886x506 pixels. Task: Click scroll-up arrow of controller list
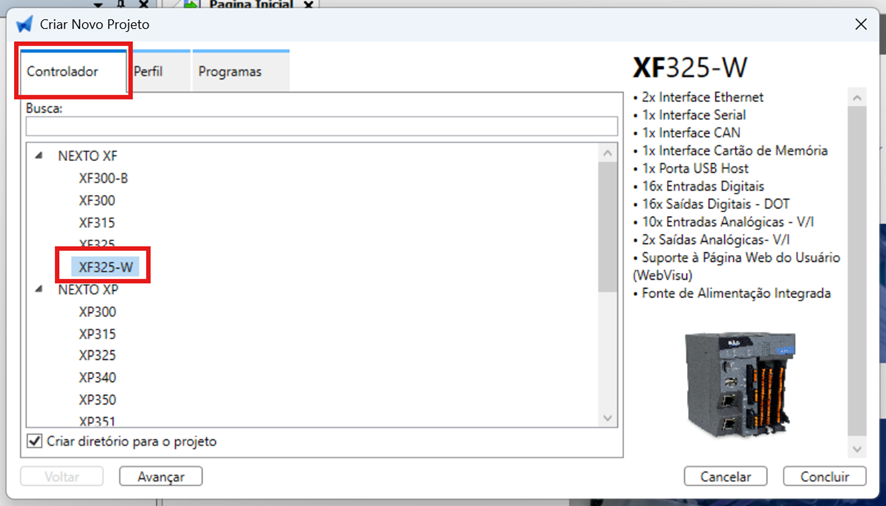[x=607, y=153]
